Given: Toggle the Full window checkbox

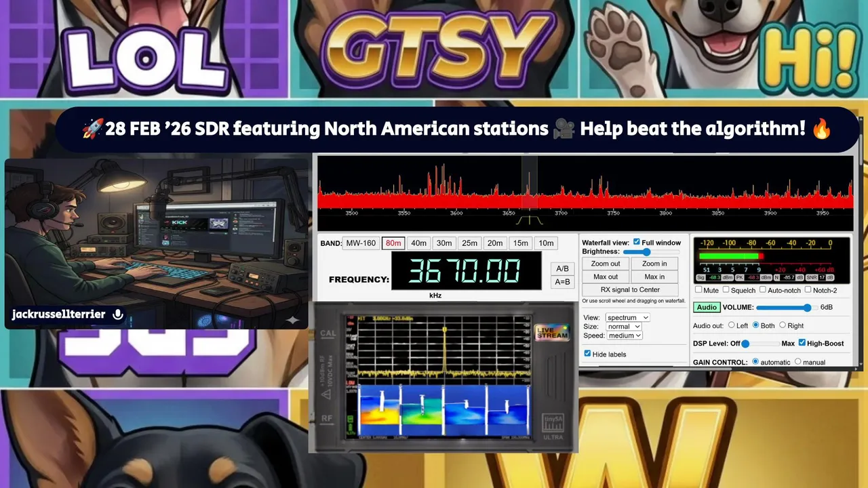Looking at the screenshot, I should 636,242.
